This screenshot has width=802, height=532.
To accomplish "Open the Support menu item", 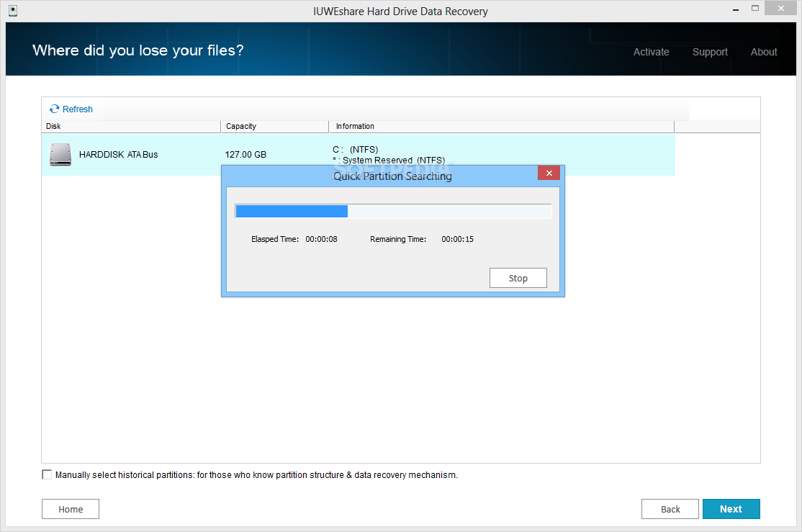I will (710, 52).
